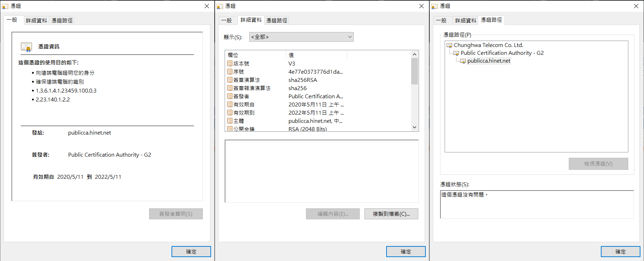
Task: Click the 編輯內容(E)... button
Action: point(333,214)
